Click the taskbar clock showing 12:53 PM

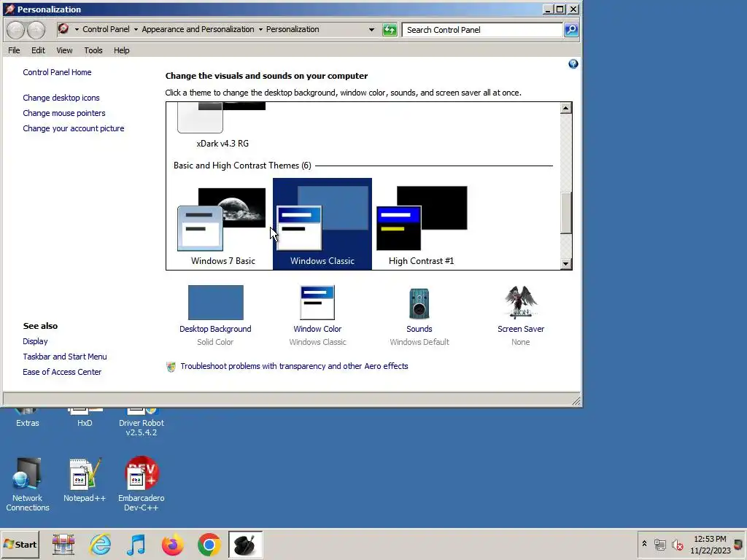coord(710,544)
